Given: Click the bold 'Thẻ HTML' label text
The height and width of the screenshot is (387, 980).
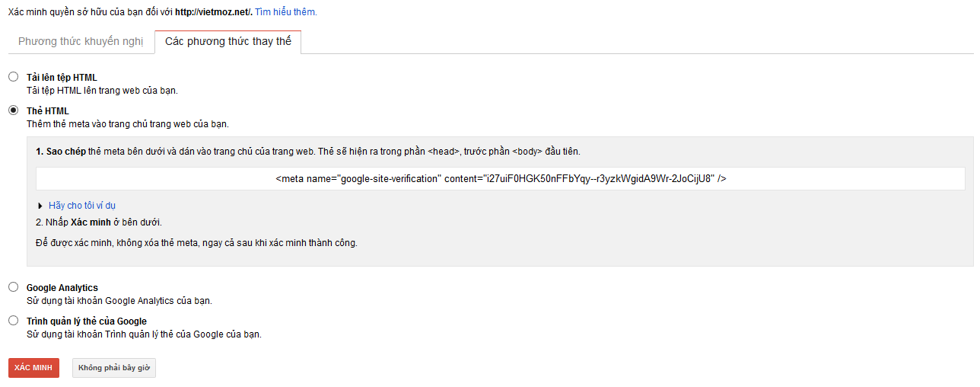Looking at the screenshot, I should click(x=47, y=111).
